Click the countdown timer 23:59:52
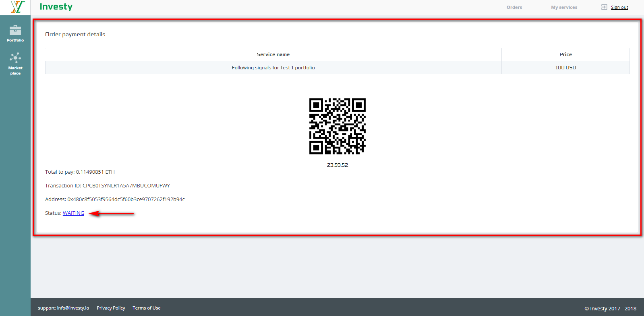The width and height of the screenshot is (644, 316). click(x=338, y=165)
